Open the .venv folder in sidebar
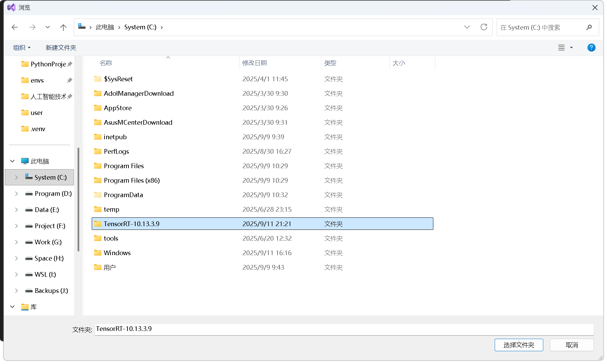 33,129
